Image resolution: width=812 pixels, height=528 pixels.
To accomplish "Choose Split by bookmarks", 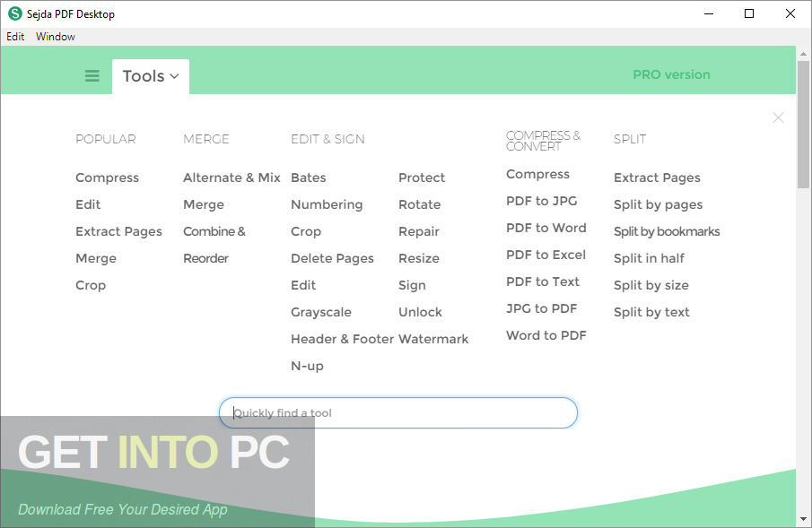I will click(x=667, y=231).
